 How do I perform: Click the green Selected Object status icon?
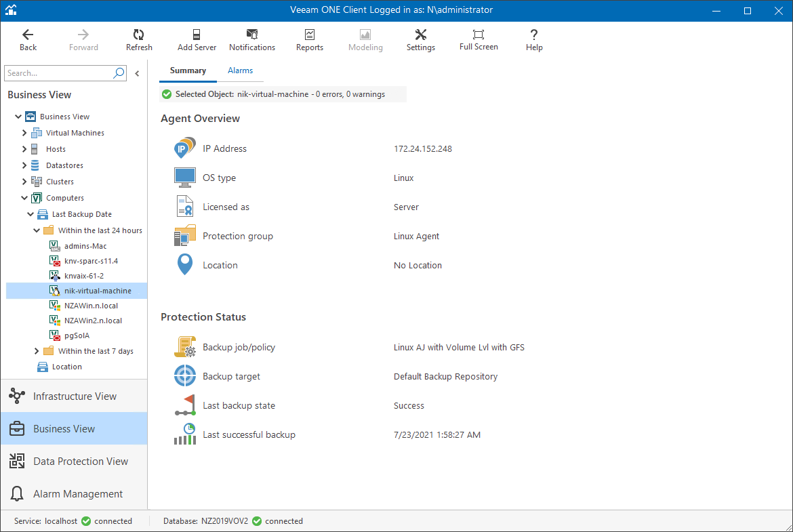pos(167,94)
